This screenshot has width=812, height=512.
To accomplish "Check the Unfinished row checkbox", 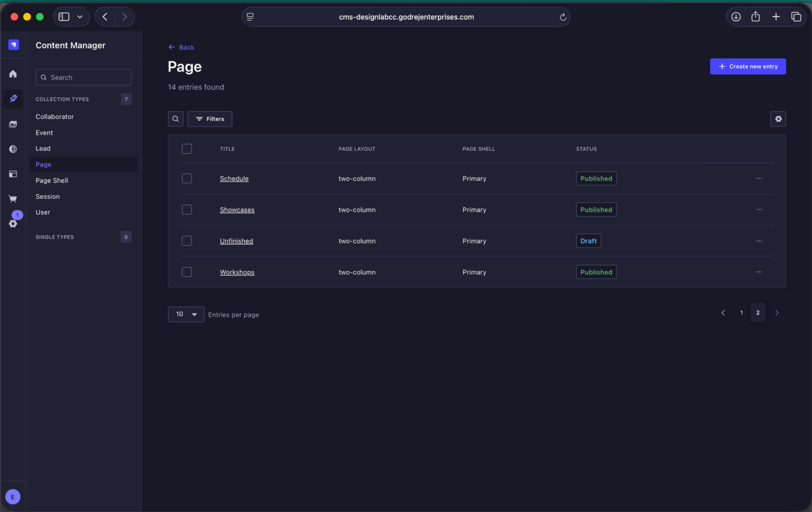I will pos(186,241).
